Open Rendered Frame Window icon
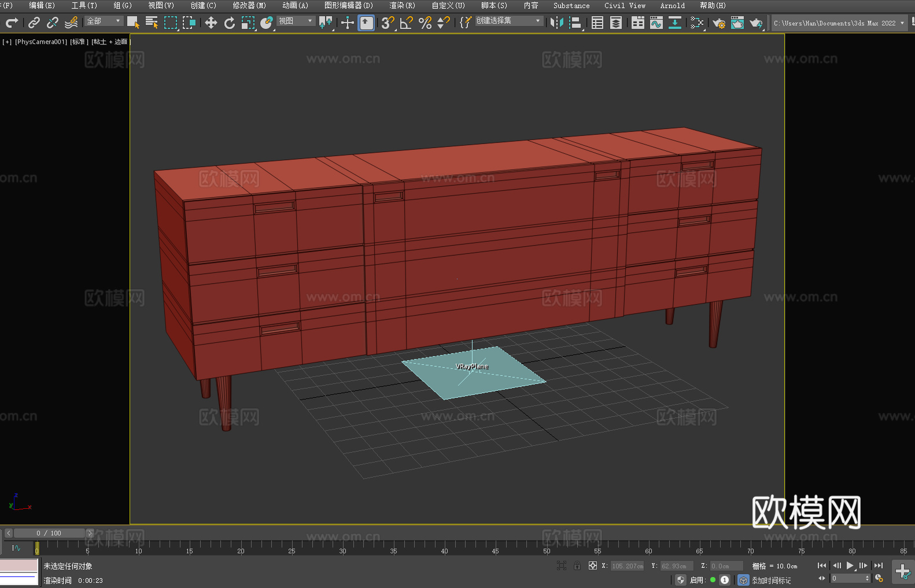Screen dimensions: 915x588 click(737, 23)
